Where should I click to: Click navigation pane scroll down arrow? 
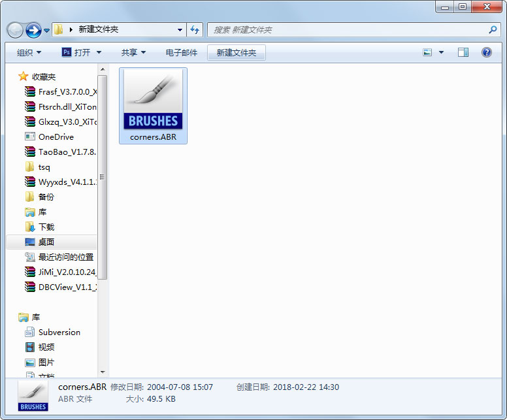click(103, 372)
